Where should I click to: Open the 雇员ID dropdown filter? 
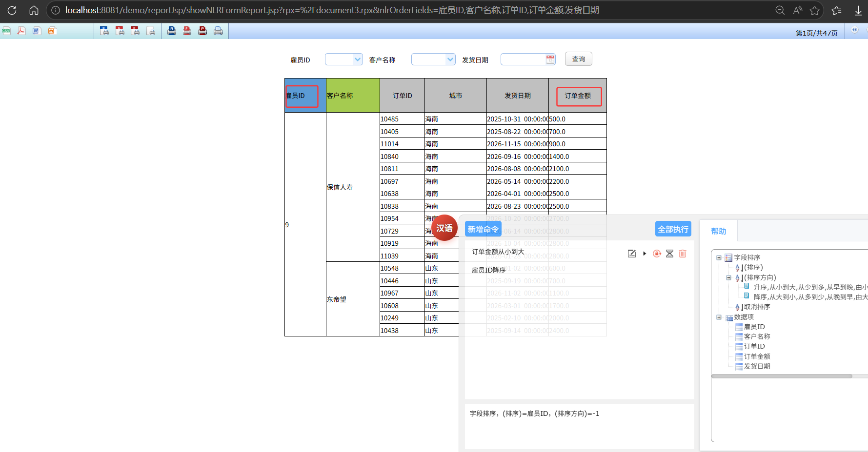click(x=357, y=59)
